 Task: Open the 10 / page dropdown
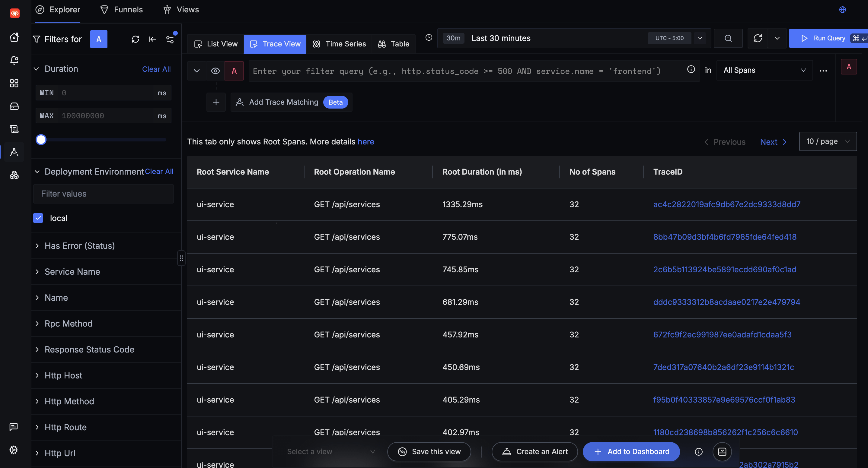[x=828, y=141]
